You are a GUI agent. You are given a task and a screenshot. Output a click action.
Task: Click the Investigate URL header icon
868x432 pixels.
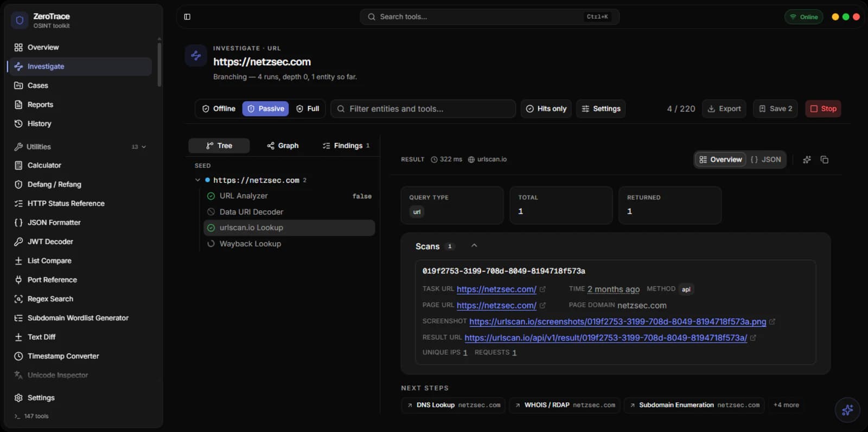click(x=196, y=55)
